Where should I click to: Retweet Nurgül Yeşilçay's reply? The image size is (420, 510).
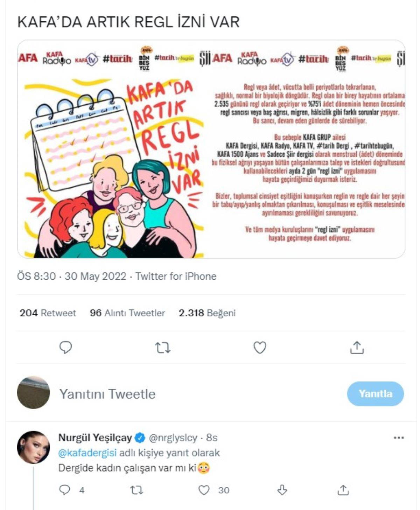pyautogui.click(x=136, y=490)
